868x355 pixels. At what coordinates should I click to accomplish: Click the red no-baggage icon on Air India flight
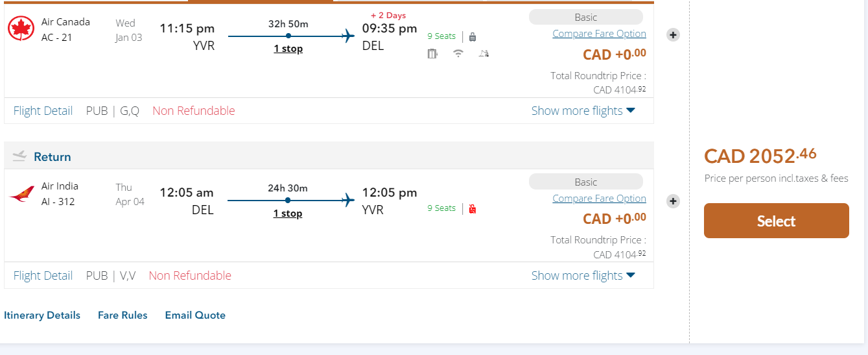coord(472,209)
